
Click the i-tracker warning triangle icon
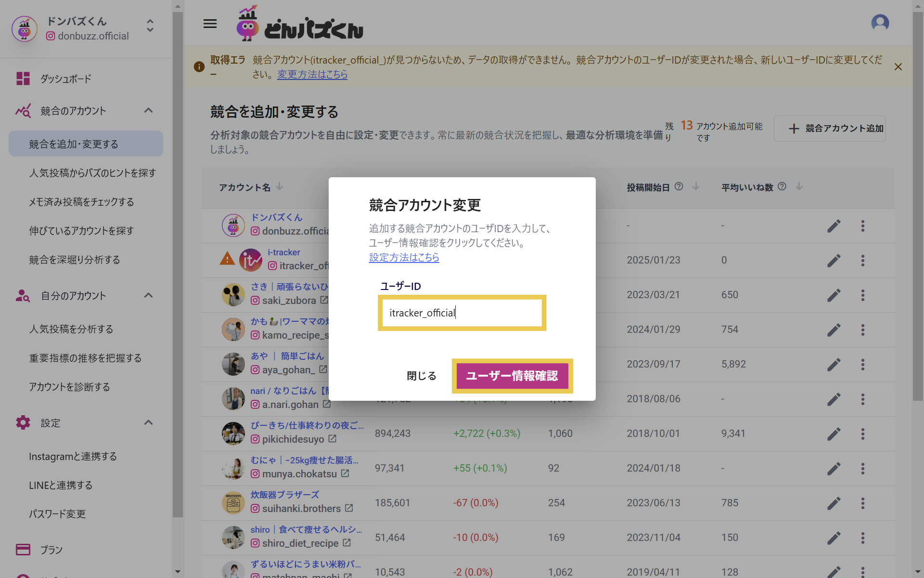coord(227,260)
